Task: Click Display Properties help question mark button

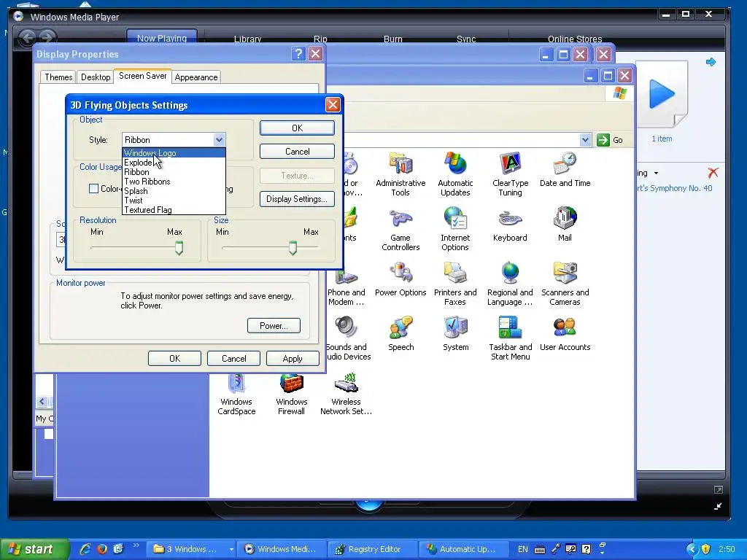Action: point(298,54)
